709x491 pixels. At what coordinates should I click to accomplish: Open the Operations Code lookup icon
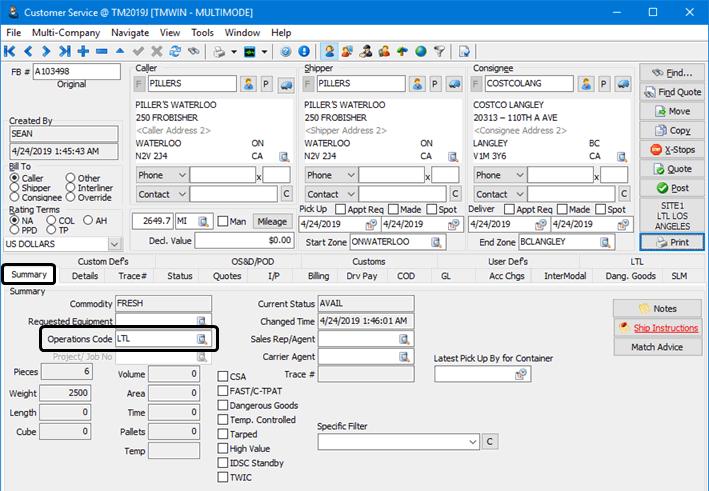coord(201,339)
